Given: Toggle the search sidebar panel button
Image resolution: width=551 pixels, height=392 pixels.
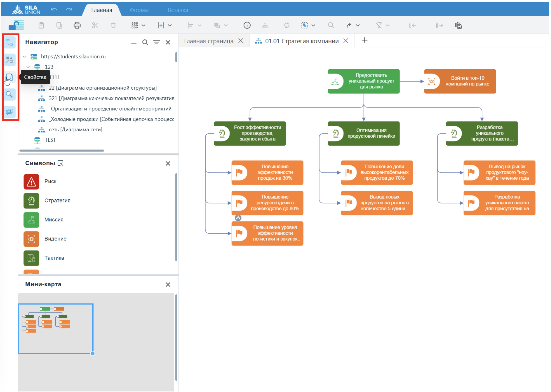Looking at the screenshot, I should (x=10, y=94).
